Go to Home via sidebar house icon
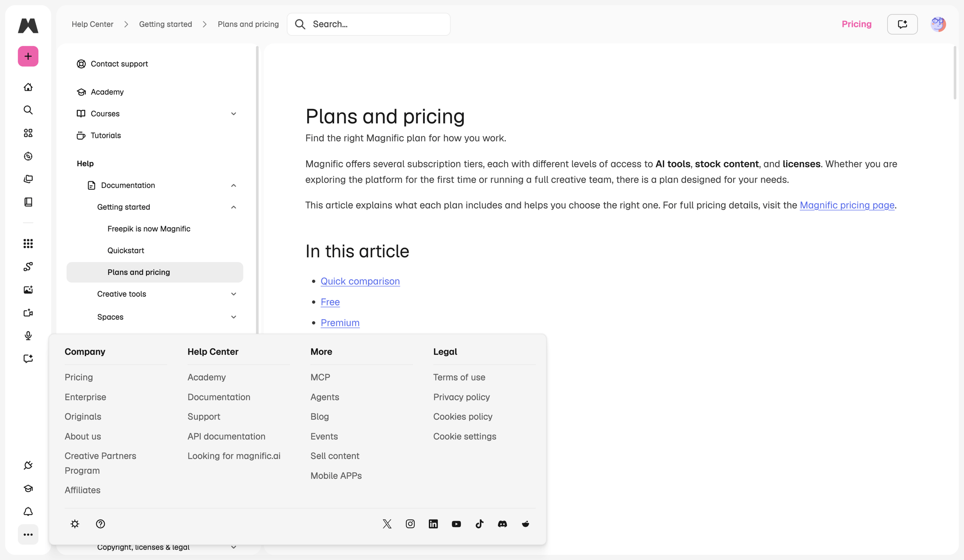Viewport: 964px width, 560px height. (x=28, y=87)
